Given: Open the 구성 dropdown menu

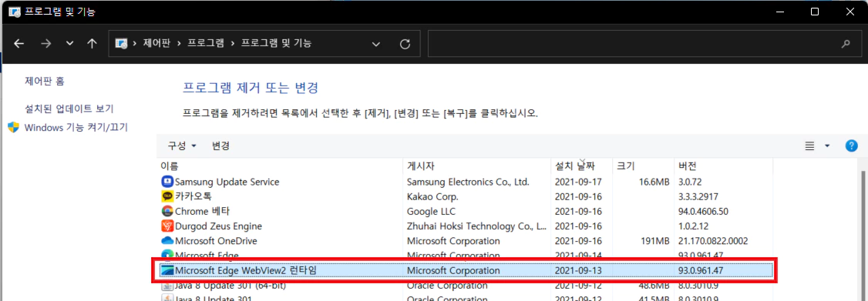Looking at the screenshot, I should point(182,146).
